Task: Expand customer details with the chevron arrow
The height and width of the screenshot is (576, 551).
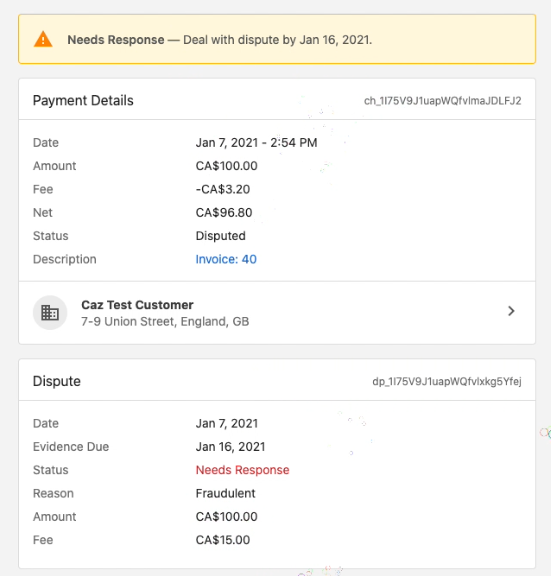Action: point(511,311)
